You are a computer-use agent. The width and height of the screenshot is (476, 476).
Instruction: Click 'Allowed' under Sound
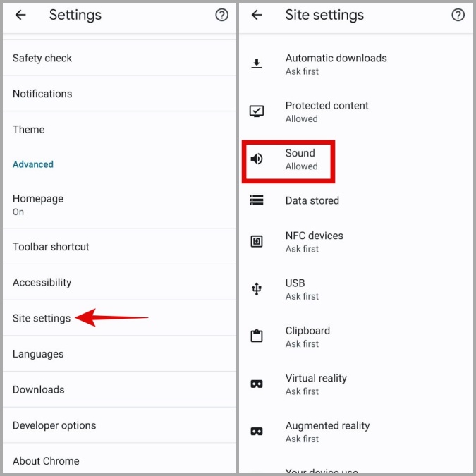pos(301,166)
